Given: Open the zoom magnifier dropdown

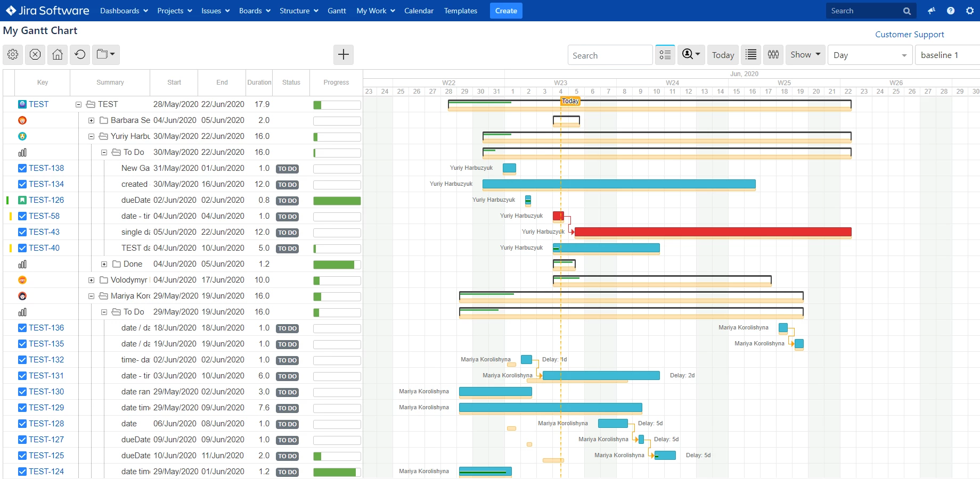Looking at the screenshot, I should (691, 55).
